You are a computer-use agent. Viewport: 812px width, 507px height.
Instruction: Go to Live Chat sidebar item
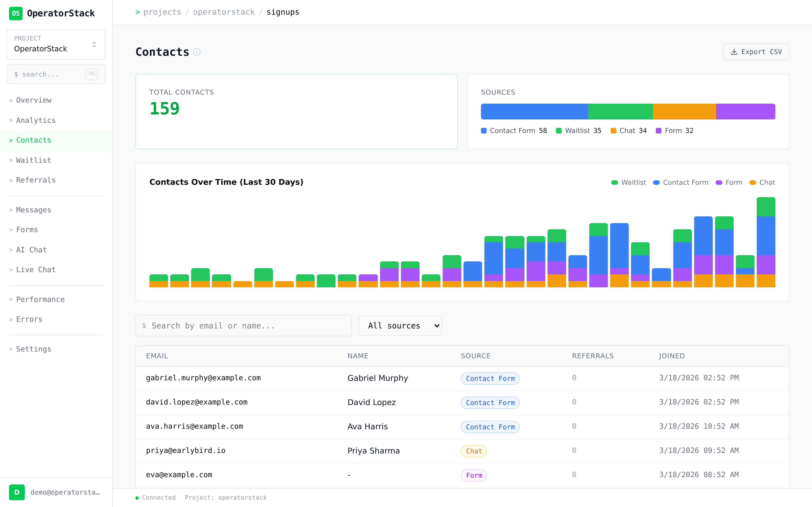coord(36,270)
